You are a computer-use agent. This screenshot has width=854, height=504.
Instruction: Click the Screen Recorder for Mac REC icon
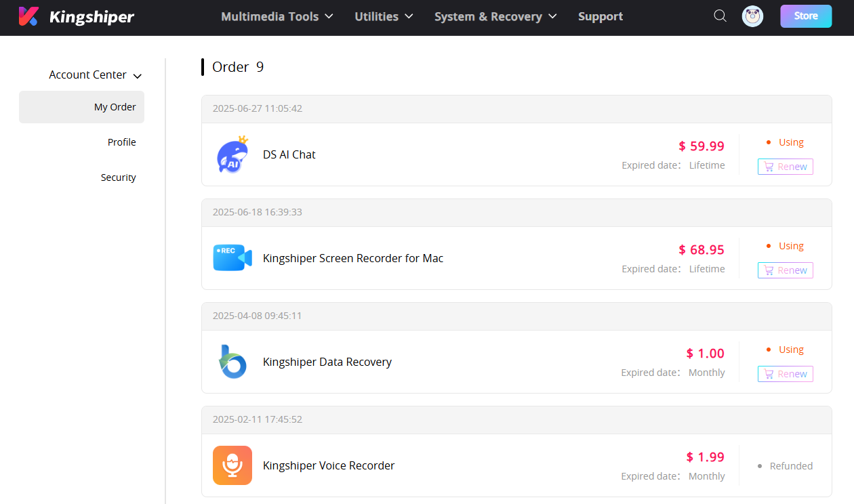tap(232, 258)
